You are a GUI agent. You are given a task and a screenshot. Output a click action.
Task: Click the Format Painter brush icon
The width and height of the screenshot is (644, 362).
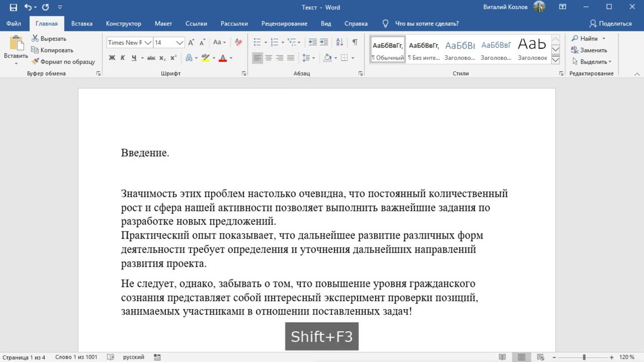[x=36, y=62]
